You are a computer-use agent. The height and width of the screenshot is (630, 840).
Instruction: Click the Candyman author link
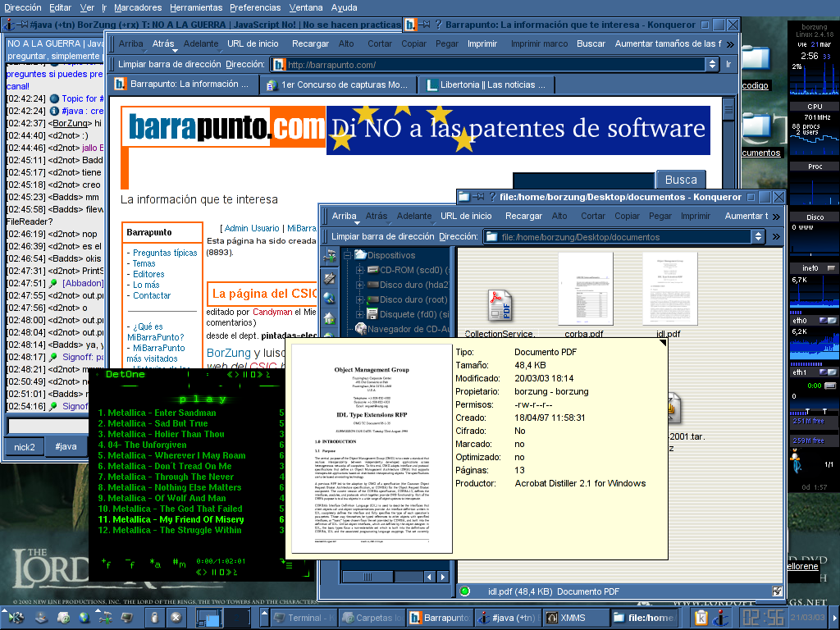coord(272,312)
